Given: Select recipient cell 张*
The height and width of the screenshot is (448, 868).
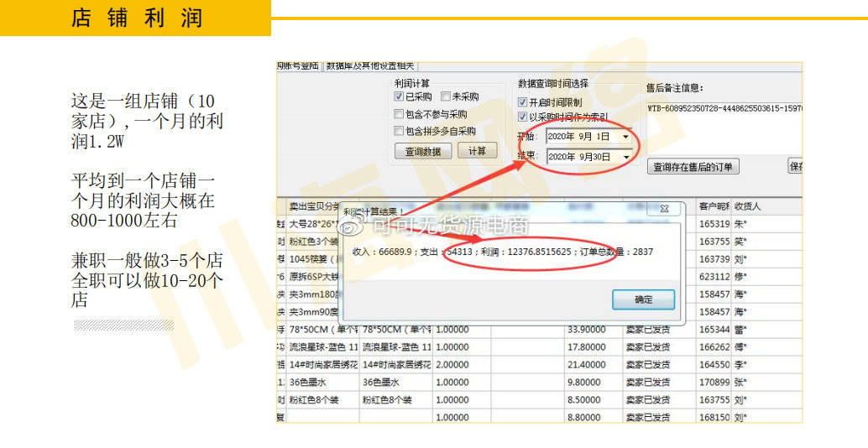Looking at the screenshot, I should coord(766,383).
